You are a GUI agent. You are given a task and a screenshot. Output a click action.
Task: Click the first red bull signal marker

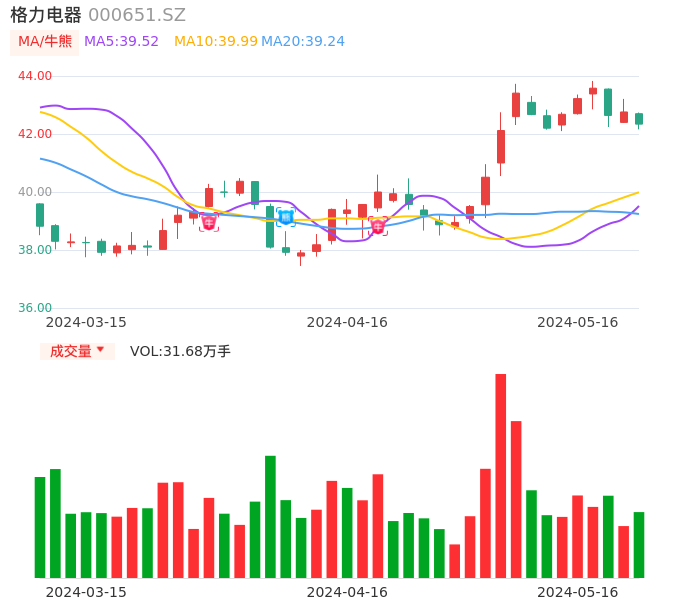tap(209, 222)
